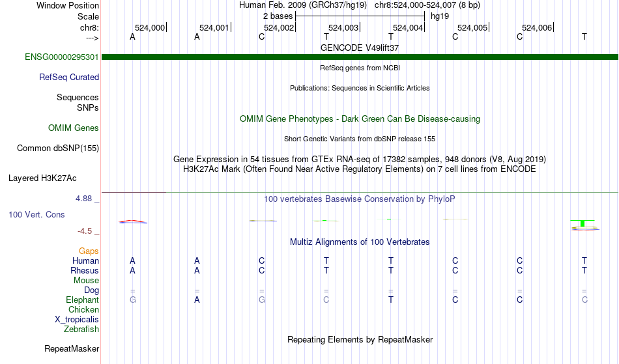Click the green ENSG00000295301 gene bar

pyautogui.click(x=360, y=57)
